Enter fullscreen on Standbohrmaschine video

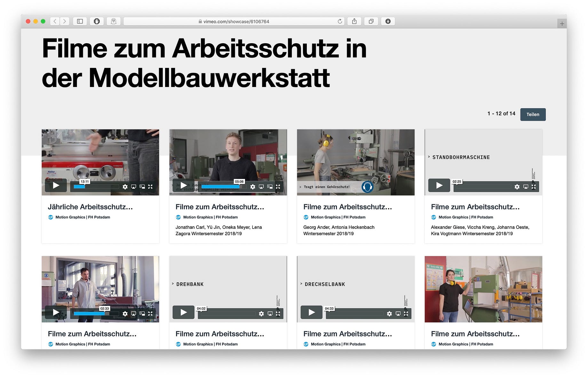[x=534, y=187]
